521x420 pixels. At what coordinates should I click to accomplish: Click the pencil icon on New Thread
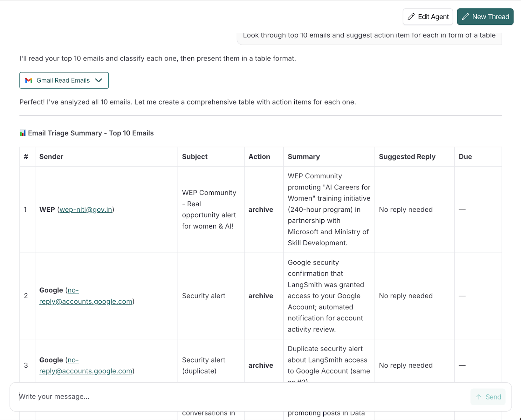pos(465,17)
